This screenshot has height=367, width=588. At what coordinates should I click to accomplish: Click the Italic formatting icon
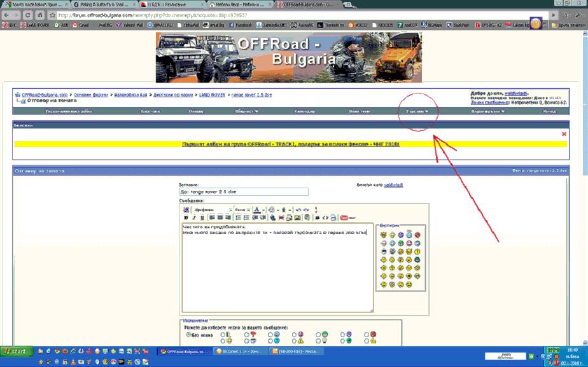pos(193,218)
